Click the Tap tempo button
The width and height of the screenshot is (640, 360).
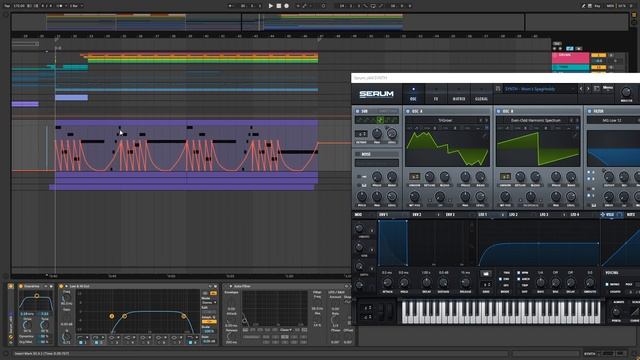[x=7, y=6]
